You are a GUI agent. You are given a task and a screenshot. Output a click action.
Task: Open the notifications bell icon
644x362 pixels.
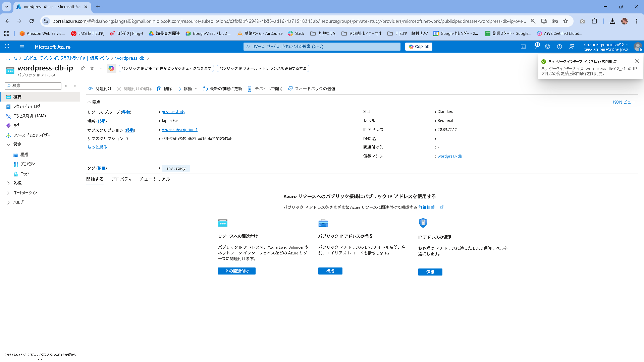(535, 47)
